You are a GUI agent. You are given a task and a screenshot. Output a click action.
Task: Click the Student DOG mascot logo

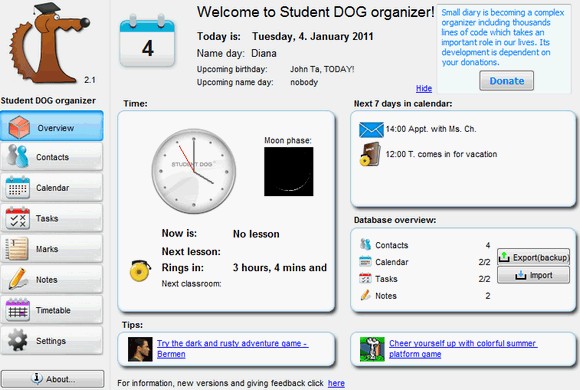[x=50, y=43]
